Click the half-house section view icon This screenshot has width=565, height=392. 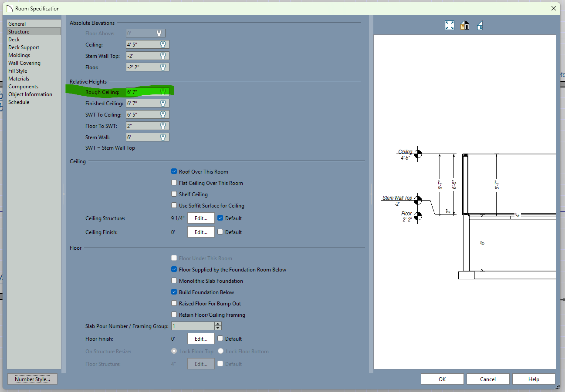(480, 26)
